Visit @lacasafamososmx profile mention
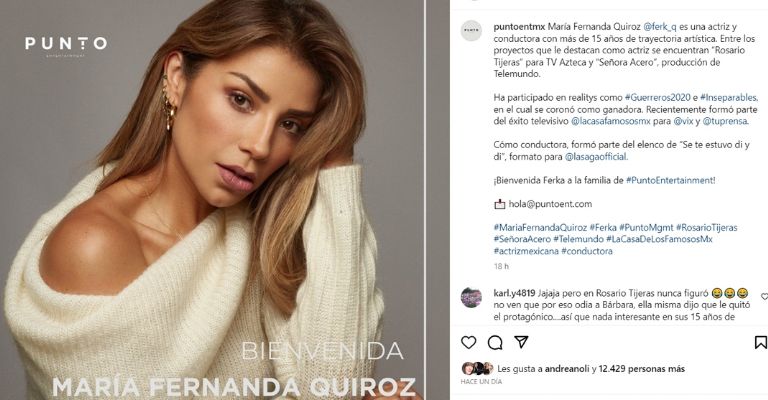 (611, 121)
